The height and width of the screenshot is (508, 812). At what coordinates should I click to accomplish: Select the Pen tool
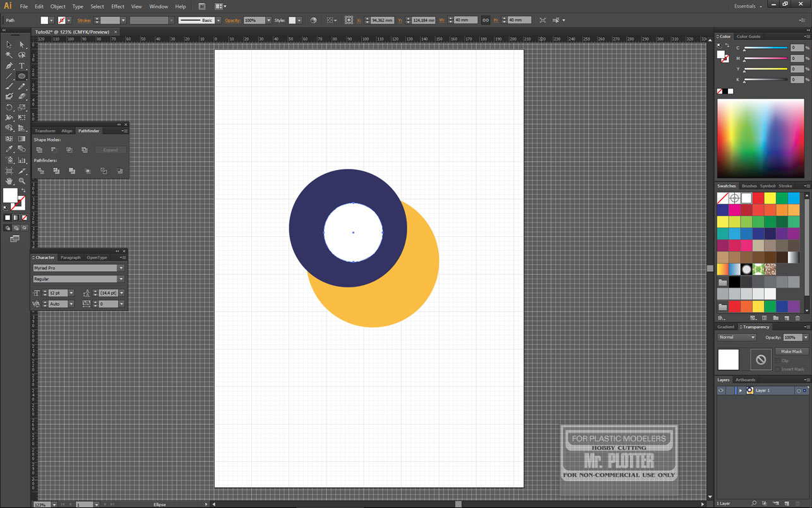[9, 66]
